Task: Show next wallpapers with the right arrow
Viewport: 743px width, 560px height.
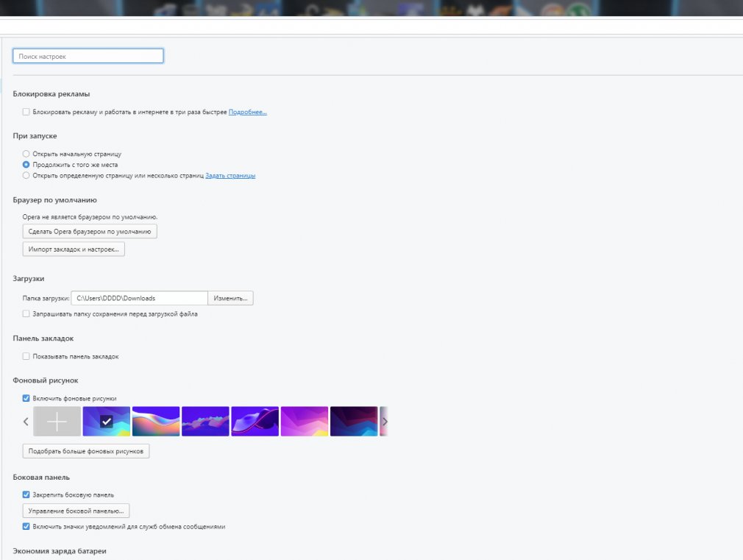Action: (385, 421)
